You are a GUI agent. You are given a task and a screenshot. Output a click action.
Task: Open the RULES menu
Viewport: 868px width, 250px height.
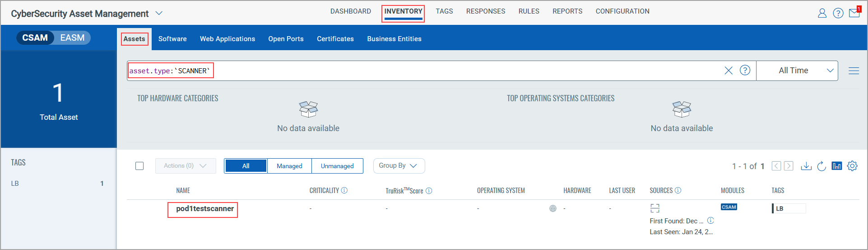pyautogui.click(x=529, y=11)
